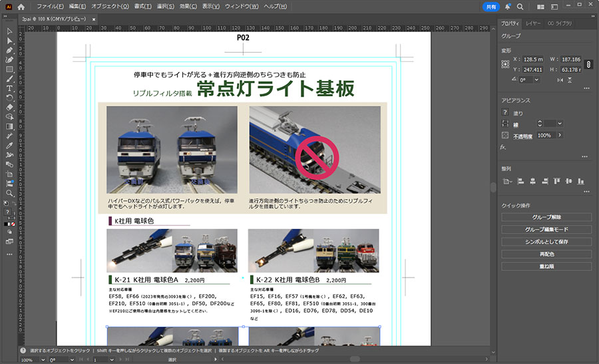The width and height of the screenshot is (599, 364).
Task: Select the Paintbrush tool
Action: [x=9, y=79]
